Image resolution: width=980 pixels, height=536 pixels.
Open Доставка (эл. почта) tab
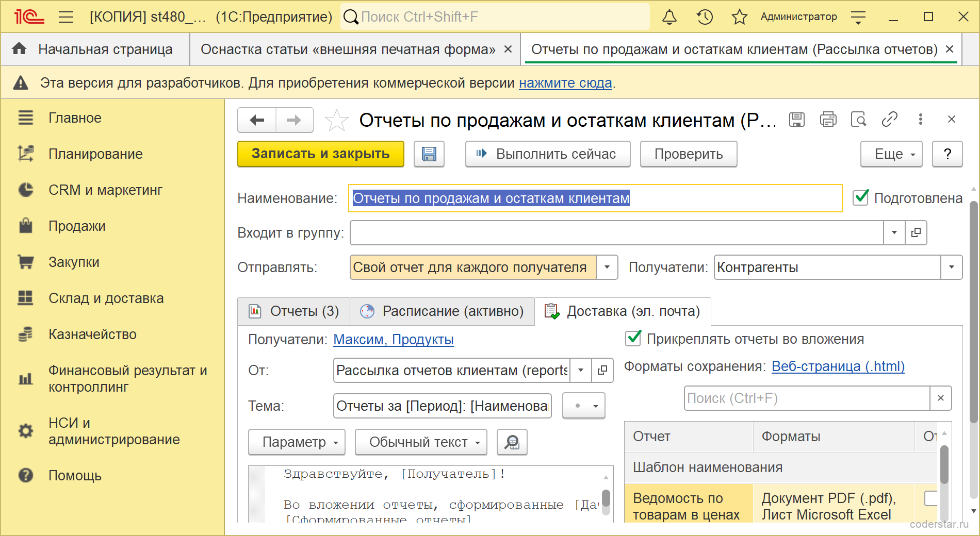tap(623, 311)
